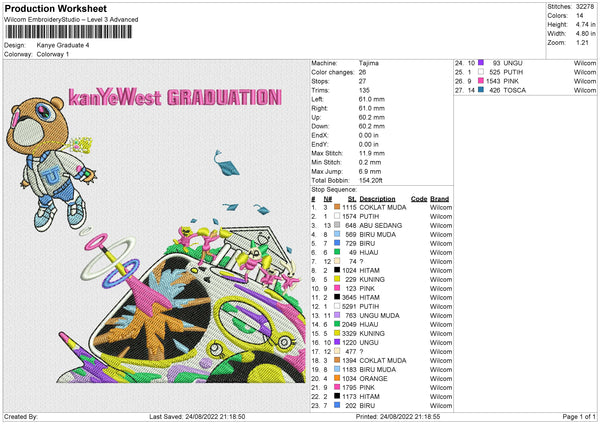Click the orange swatch beside ORANGE in row 20
600x424 pixels.
click(x=337, y=378)
